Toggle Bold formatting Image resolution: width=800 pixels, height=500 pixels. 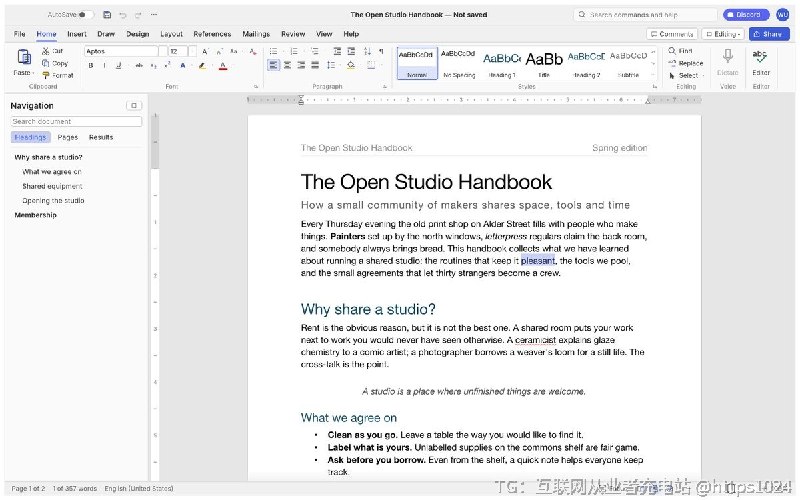pyautogui.click(x=91, y=66)
